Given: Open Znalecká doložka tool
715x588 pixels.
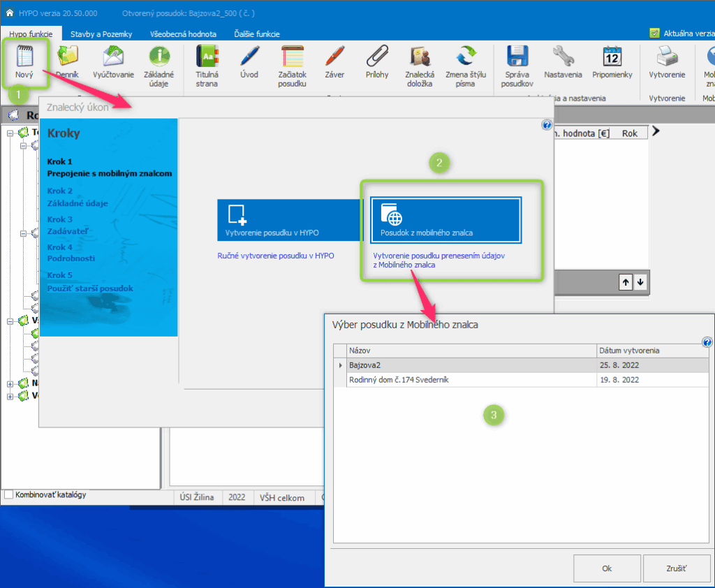Looking at the screenshot, I should point(420,57).
